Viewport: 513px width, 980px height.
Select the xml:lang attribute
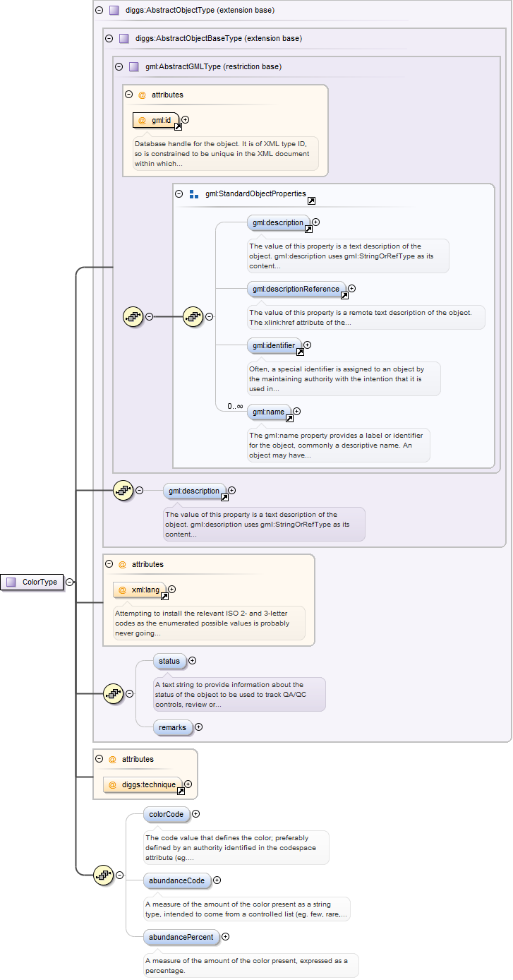tap(140, 590)
